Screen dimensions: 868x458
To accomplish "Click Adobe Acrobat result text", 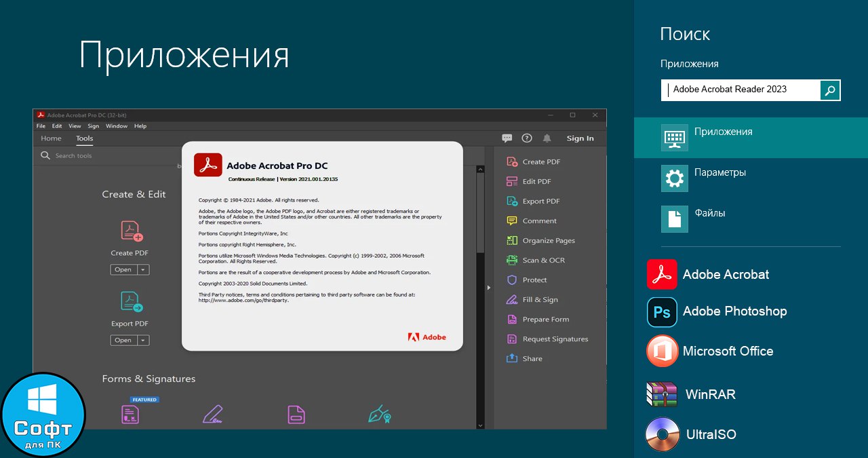I will pos(726,275).
